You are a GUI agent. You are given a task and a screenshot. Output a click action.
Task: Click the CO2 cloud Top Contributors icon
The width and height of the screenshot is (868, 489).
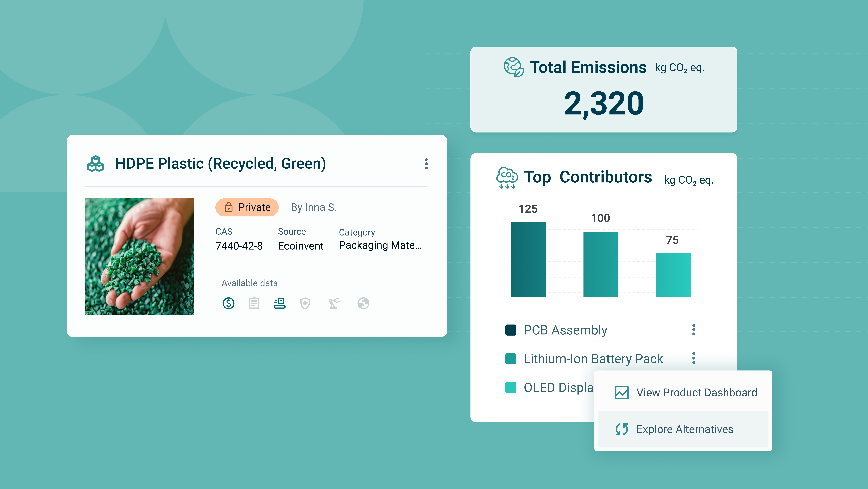point(507,178)
